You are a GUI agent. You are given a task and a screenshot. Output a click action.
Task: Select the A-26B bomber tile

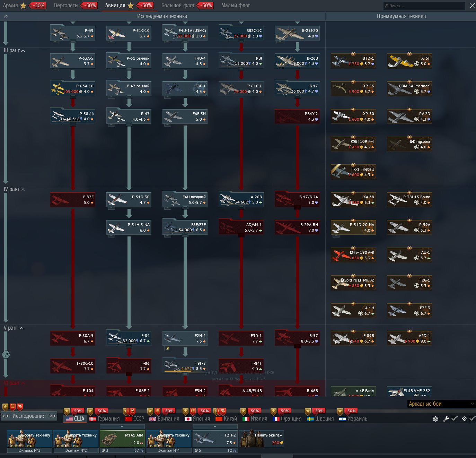(241, 200)
